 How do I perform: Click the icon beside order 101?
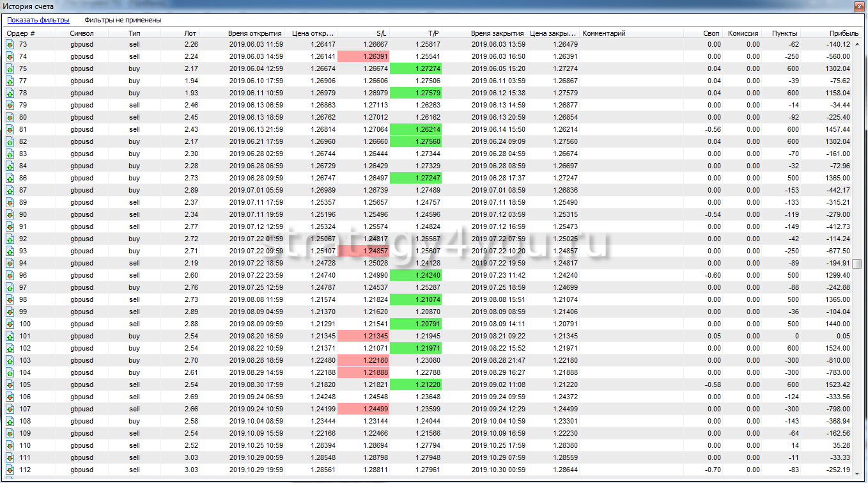click(10, 336)
